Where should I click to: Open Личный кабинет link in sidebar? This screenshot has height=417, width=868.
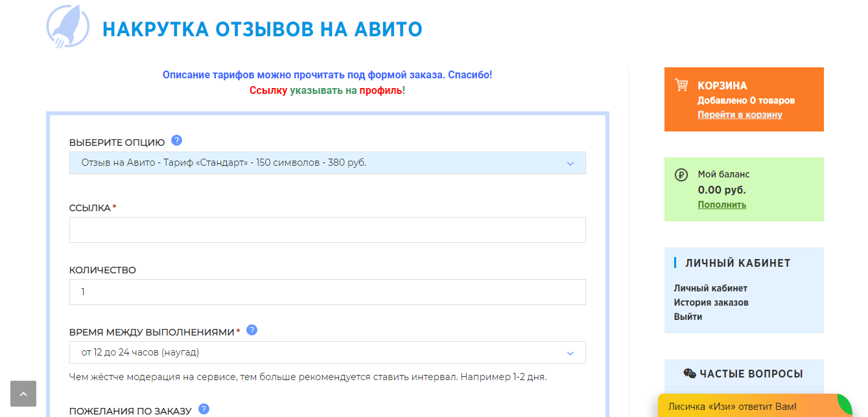pos(710,288)
